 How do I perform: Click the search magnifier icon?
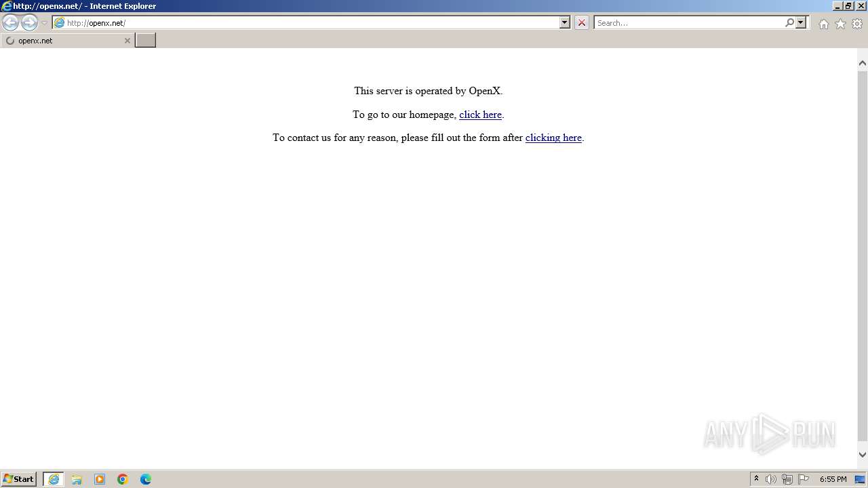[789, 22]
